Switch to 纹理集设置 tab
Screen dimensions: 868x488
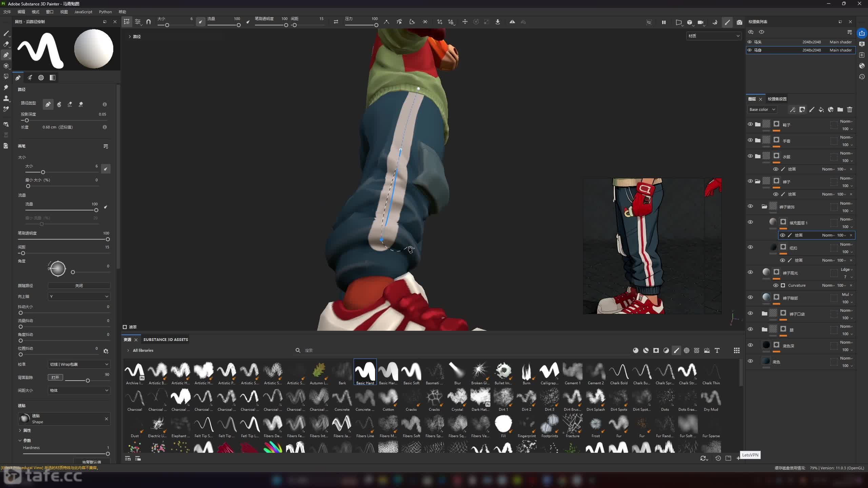pos(777,99)
